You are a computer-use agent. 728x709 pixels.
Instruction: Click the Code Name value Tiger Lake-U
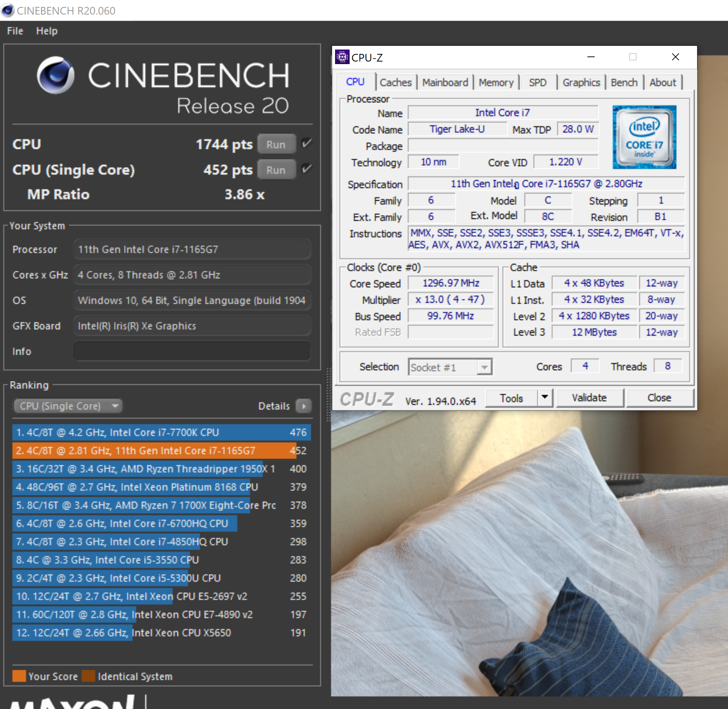tap(457, 129)
